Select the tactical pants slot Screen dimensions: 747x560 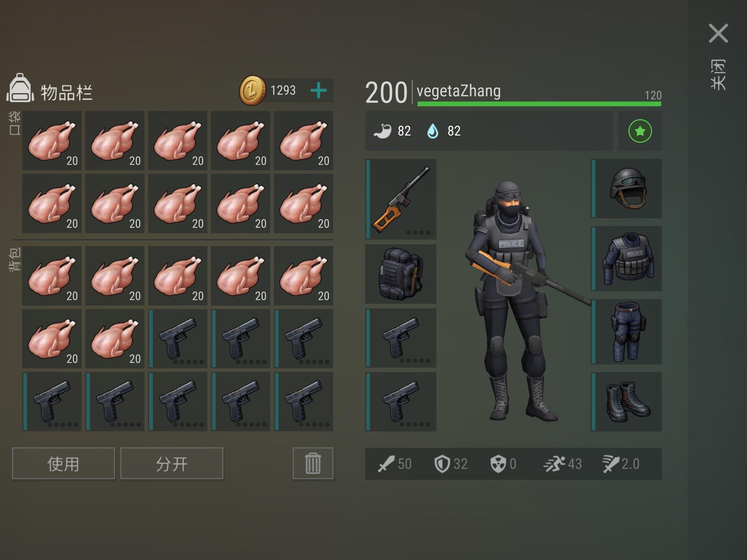point(626,332)
